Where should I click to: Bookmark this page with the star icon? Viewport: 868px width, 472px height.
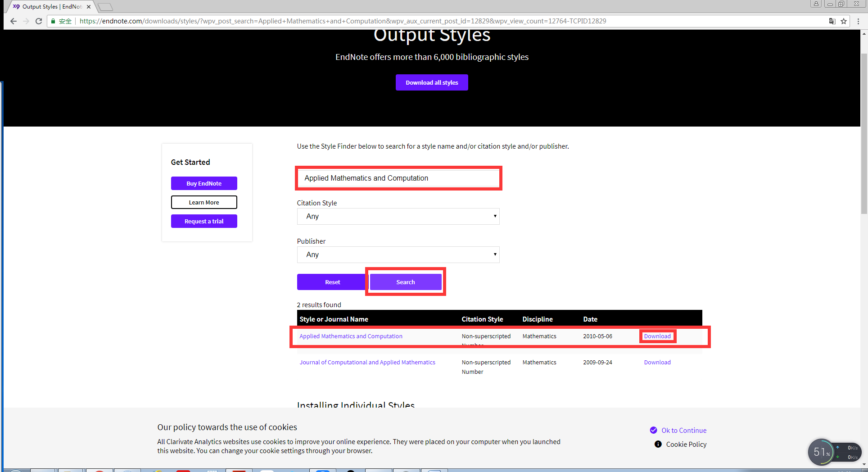point(844,21)
